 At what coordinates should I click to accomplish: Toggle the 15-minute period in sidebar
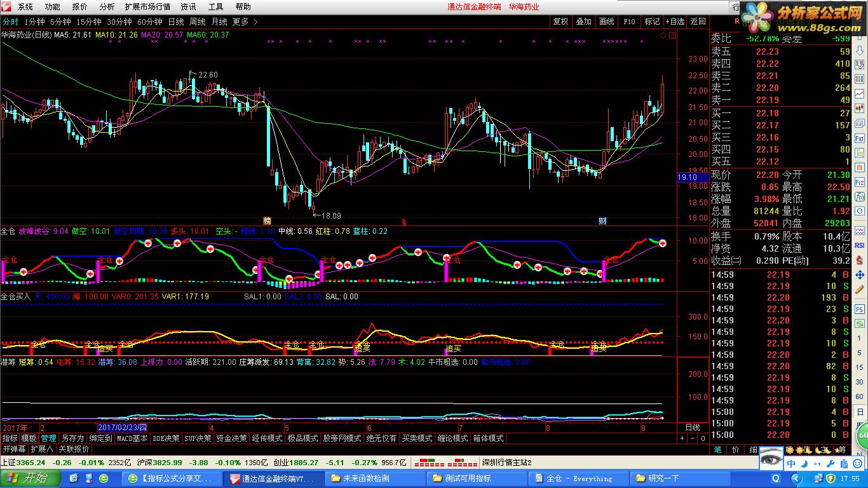860,367
